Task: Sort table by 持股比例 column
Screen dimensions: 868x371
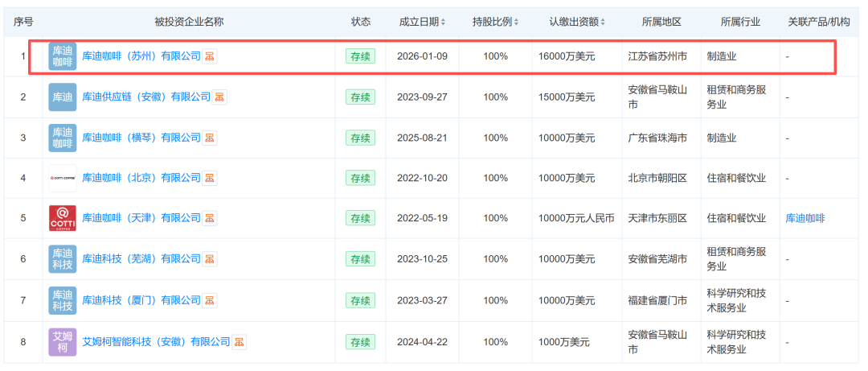Action: pos(496,22)
